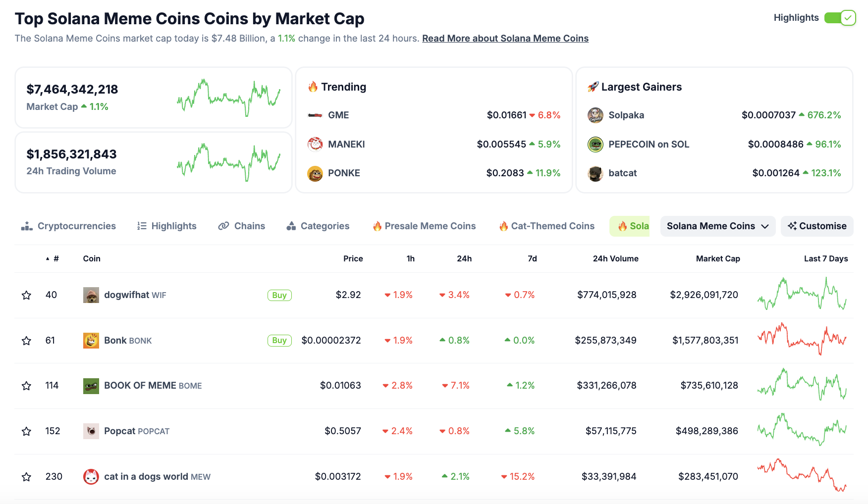Viewport: 868px width, 504px height.
Task: Click the PONKE trending coin icon
Action: [315, 173]
